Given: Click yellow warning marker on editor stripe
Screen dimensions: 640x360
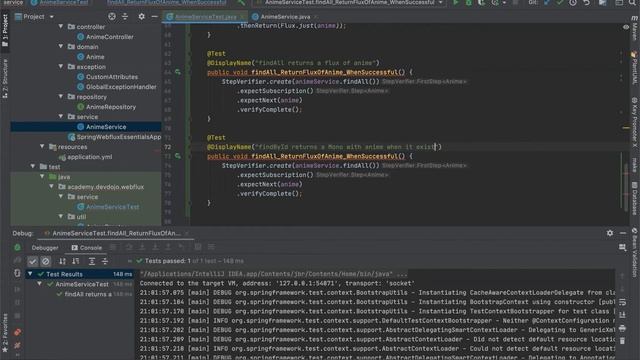Looking at the screenshot, I should (626, 128).
